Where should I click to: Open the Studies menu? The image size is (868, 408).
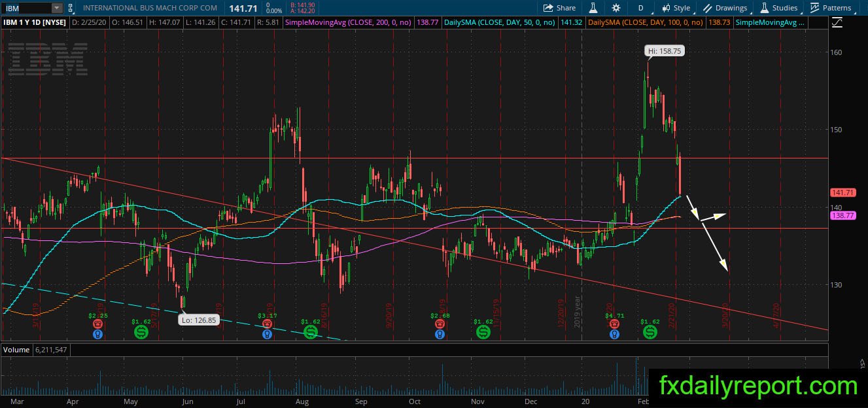(778, 8)
